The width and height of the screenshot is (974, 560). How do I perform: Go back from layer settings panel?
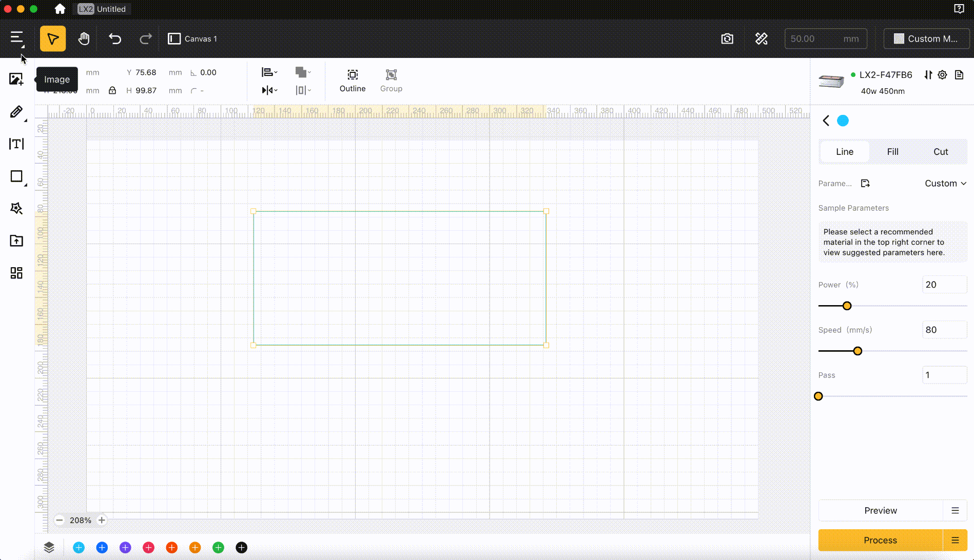826,121
